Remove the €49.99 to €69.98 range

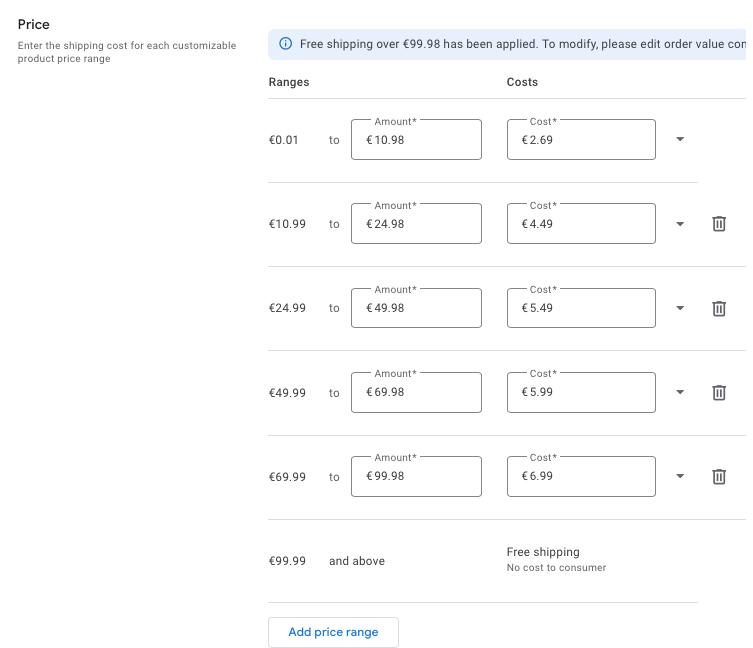coord(718,392)
